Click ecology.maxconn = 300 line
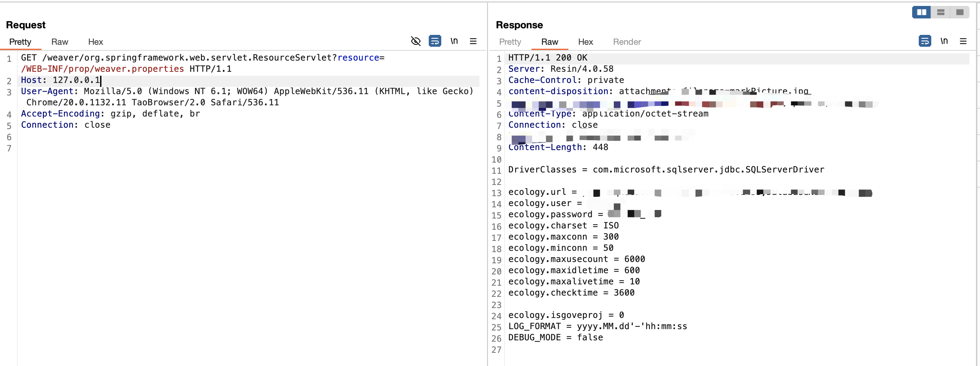Screen dimensions: 980x366 563,237
